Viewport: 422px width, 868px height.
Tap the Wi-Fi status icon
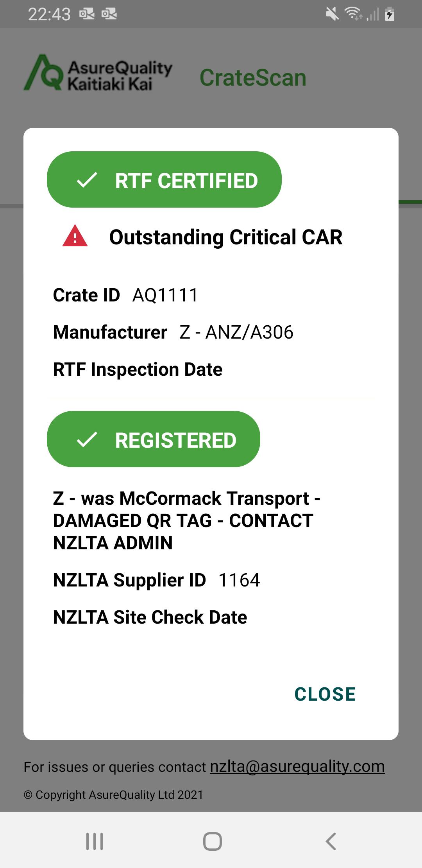(353, 14)
